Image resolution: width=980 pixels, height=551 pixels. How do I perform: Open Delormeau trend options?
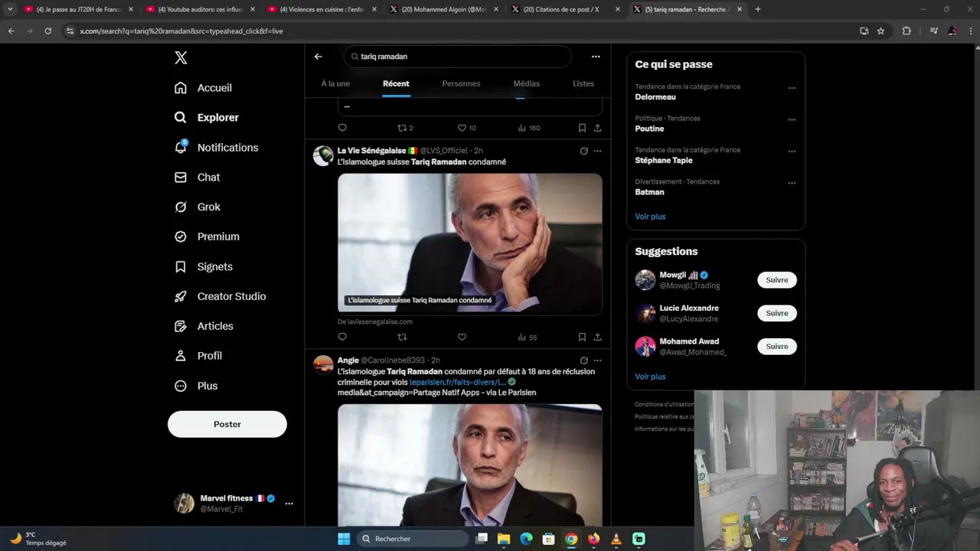[792, 88]
